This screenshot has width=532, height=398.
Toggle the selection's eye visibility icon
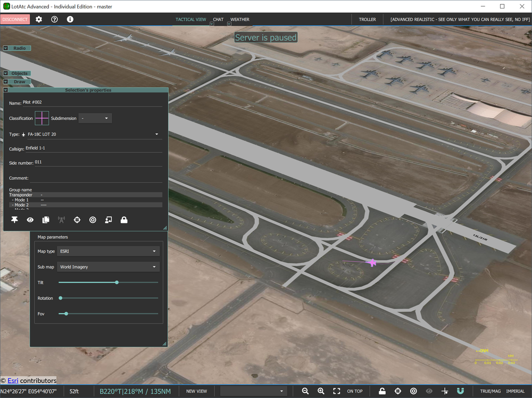click(30, 220)
